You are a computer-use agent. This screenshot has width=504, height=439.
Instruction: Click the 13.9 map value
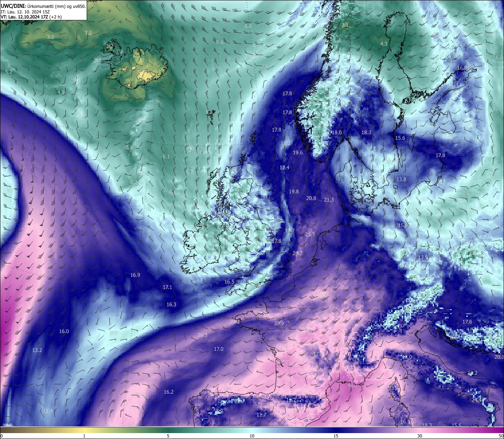(423, 257)
